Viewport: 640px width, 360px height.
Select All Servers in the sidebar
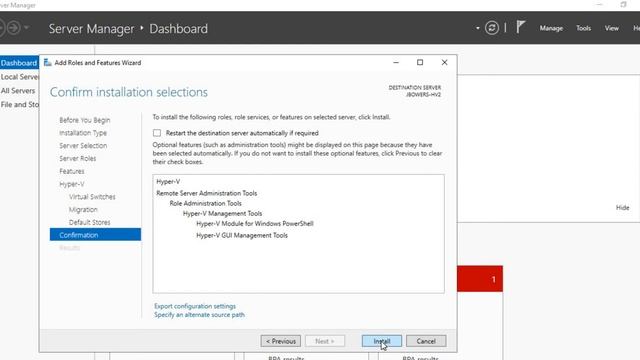coord(18,91)
